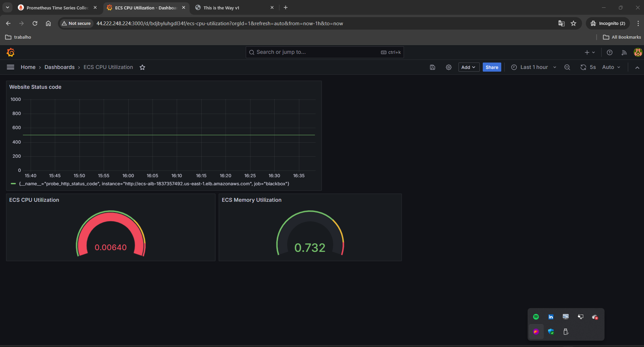Viewport: 644px width, 347px height.
Task: Click the address bar URL
Action: (219, 24)
